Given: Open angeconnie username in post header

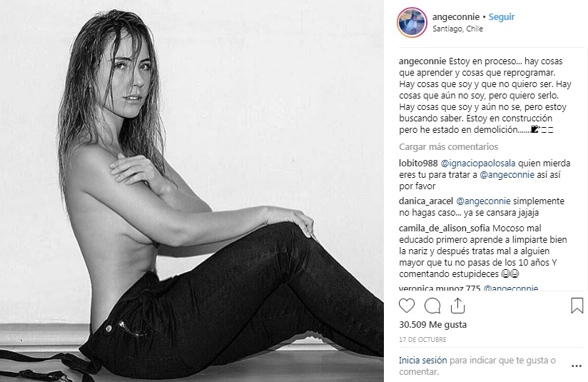Looking at the screenshot, I should pyautogui.click(x=455, y=17).
